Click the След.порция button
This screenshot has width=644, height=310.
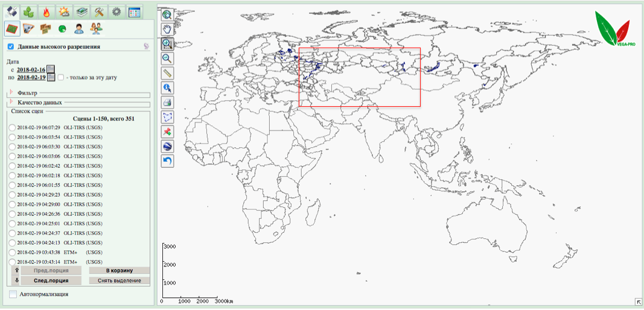tap(49, 280)
